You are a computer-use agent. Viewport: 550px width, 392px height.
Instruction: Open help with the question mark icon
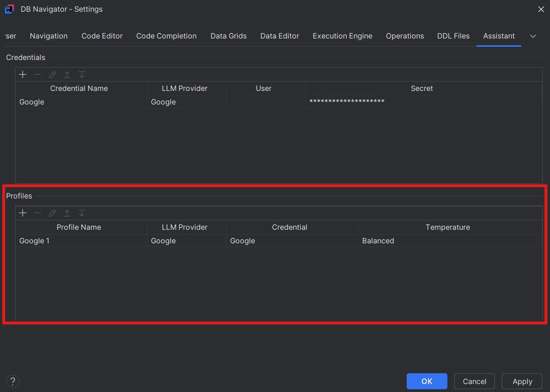pos(13,381)
